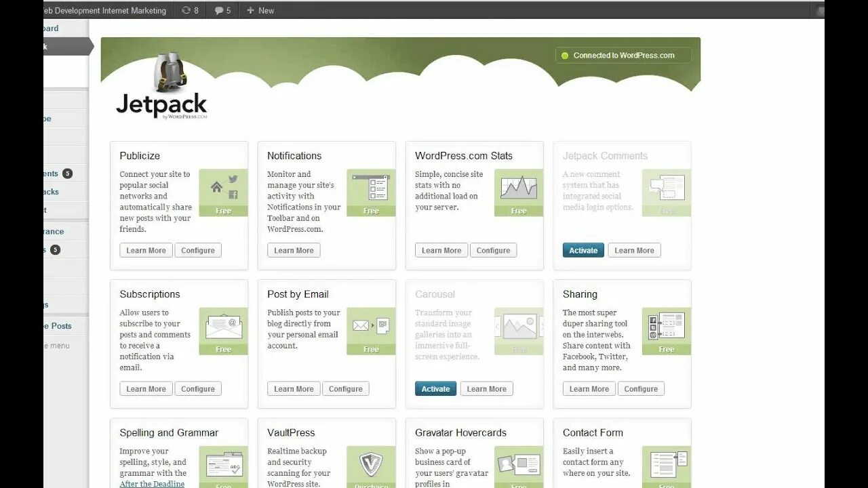Activate Jetpack Comments module
The image size is (868, 488).
point(583,250)
